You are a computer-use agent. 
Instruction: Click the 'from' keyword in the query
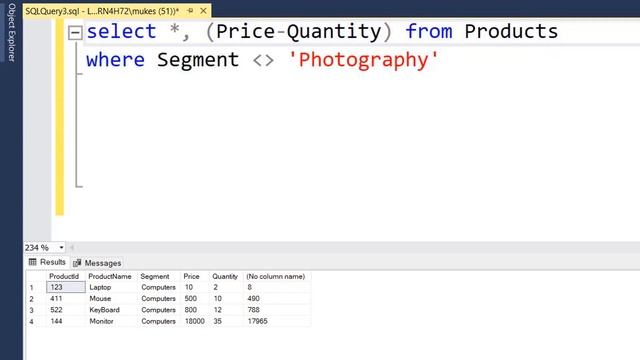click(429, 31)
